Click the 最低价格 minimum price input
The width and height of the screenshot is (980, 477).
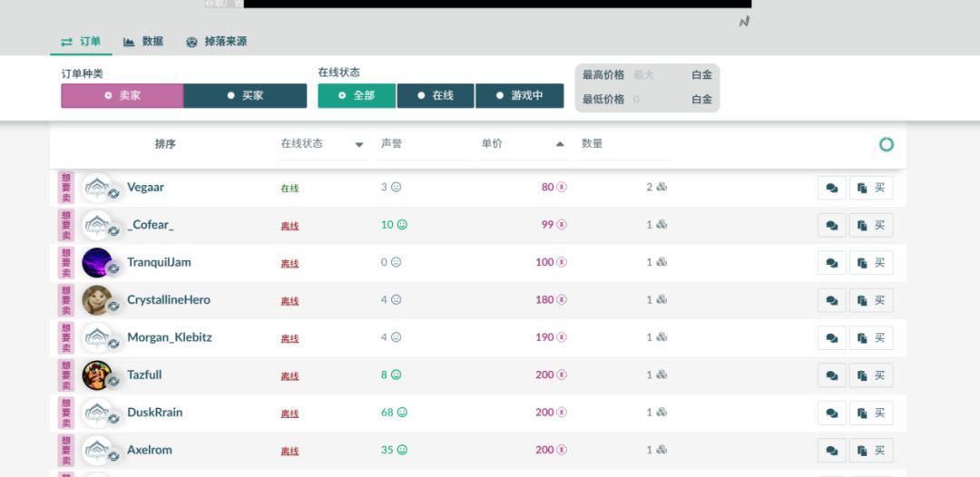(658, 99)
